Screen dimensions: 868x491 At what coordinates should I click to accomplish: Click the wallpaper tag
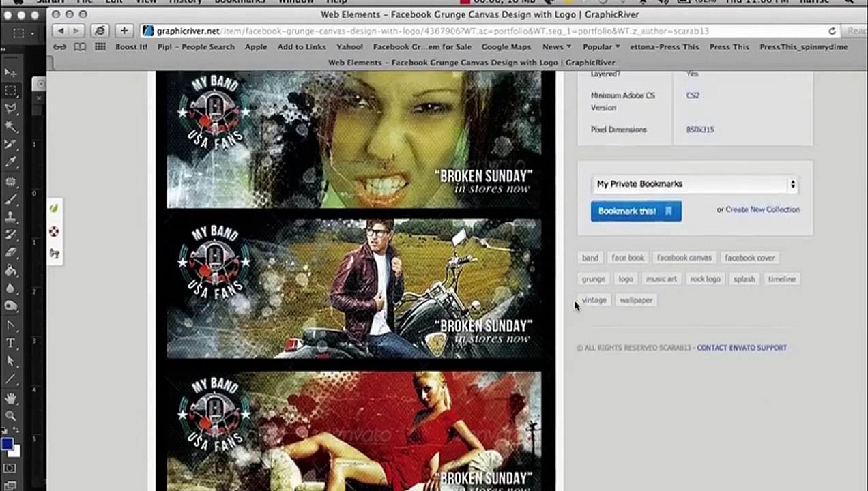coord(636,300)
